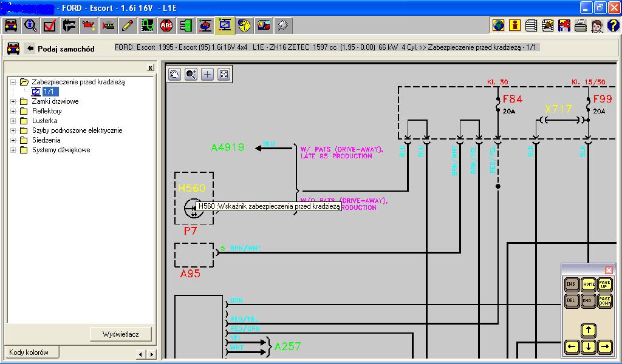This screenshot has width=622, height=364.
Task: Select Zamki drzwiowe in the tree
Action: click(x=55, y=101)
